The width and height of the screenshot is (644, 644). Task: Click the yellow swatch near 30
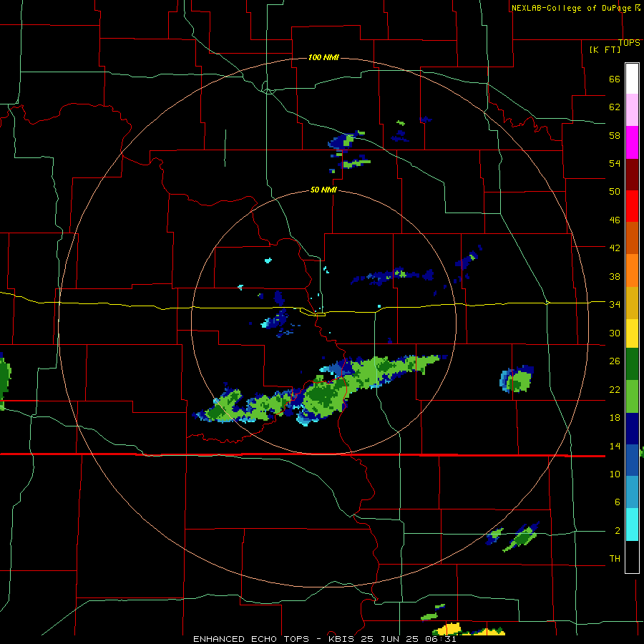point(632,333)
